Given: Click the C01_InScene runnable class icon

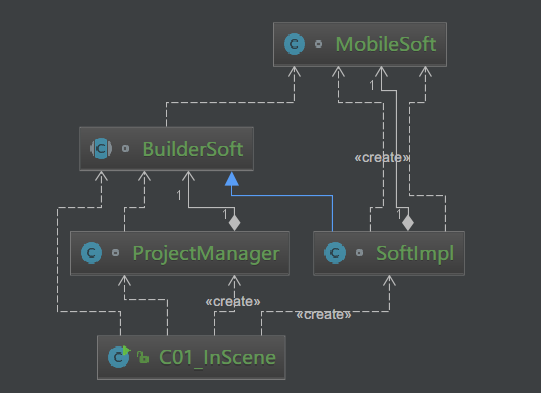Looking at the screenshot, I should click(x=119, y=357).
